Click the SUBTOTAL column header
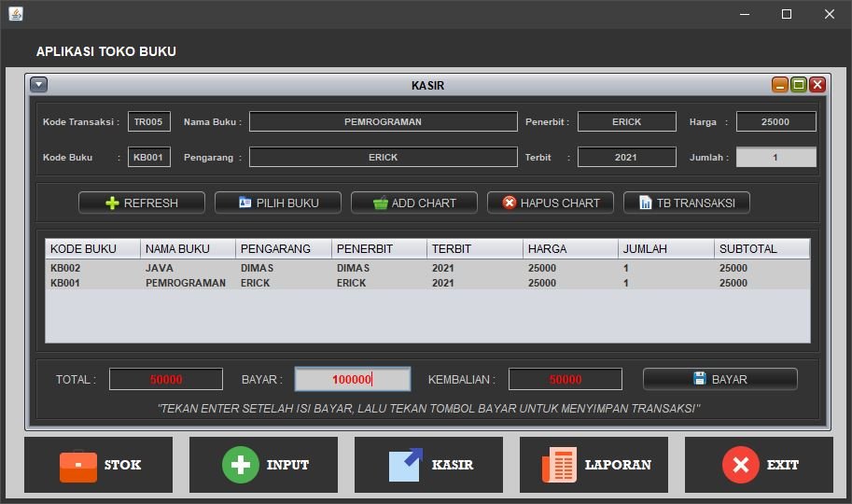Viewport: 852px width, 504px height. tap(761, 249)
